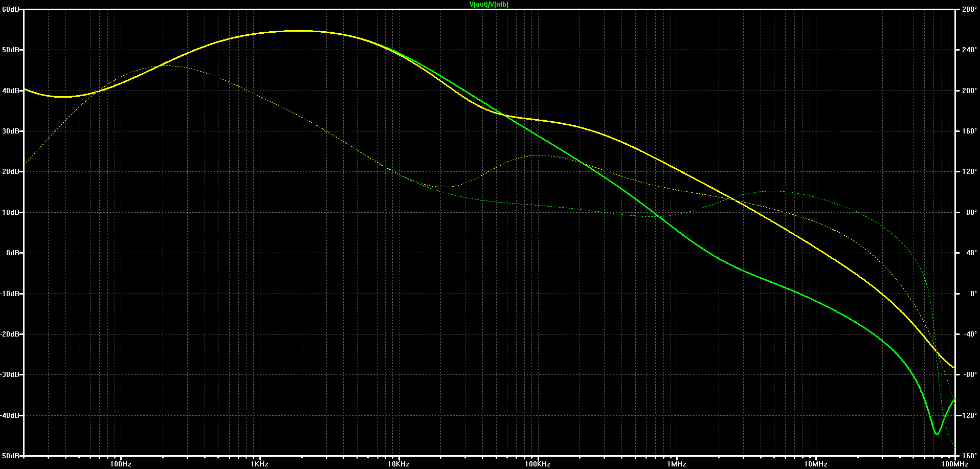Click the -10dB gain axis label
980x469 pixels.
coord(10,294)
